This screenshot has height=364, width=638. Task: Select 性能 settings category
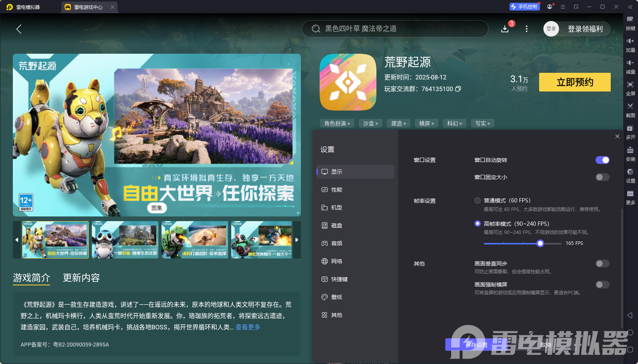tap(337, 190)
